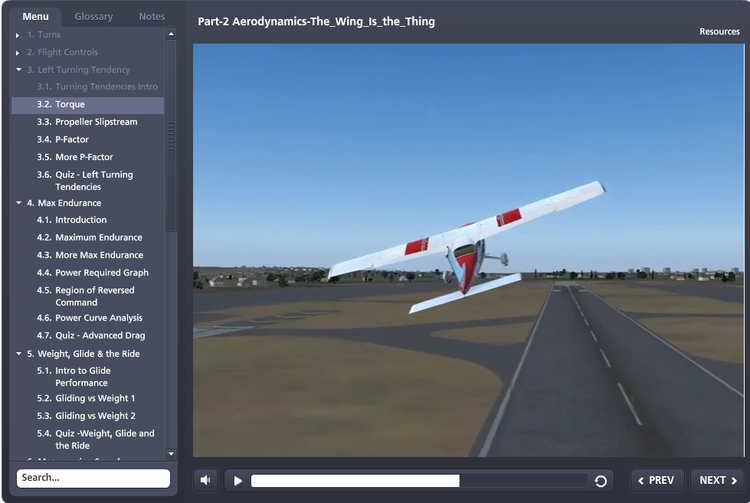Open 3.3. Propeller Slipstream
The image size is (750, 503).
[87, 122]
